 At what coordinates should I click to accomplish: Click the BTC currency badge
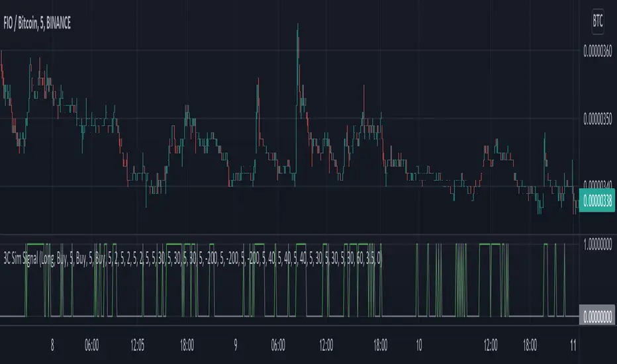pos(597,21)
